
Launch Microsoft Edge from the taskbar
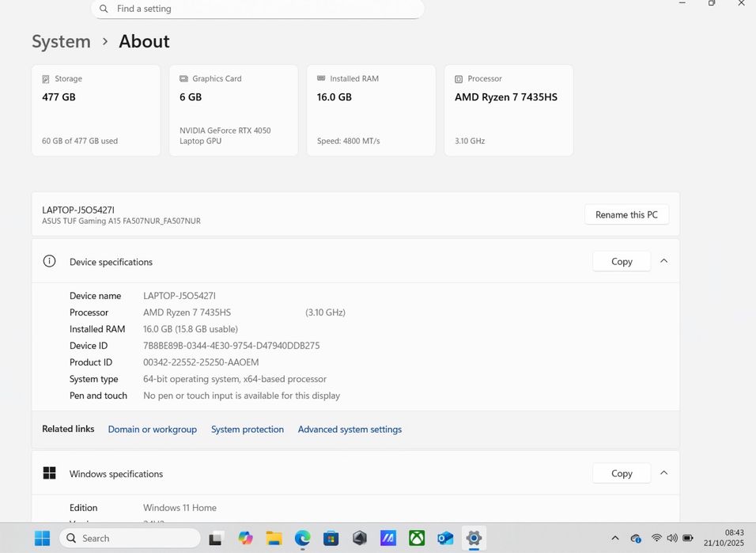[x=302, y=537]
